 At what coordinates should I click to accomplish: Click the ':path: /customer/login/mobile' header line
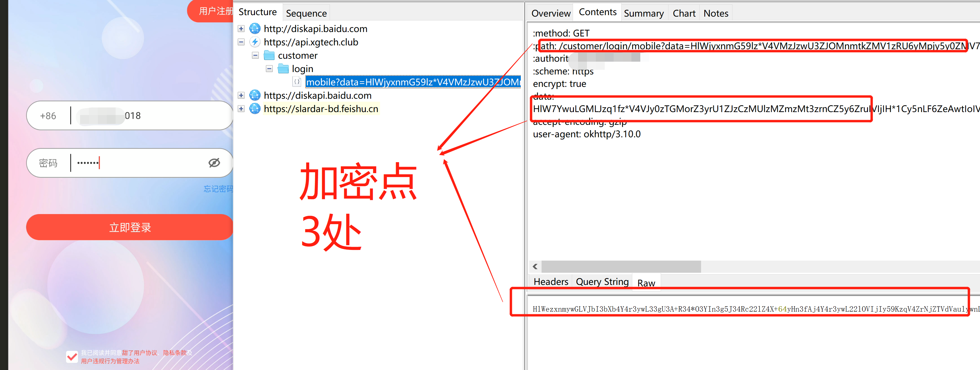pos(756,46)
